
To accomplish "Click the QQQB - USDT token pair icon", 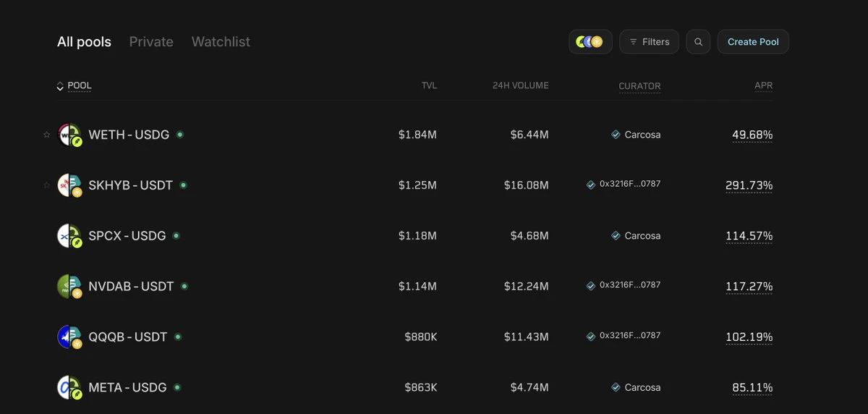I will click(70, 338).
